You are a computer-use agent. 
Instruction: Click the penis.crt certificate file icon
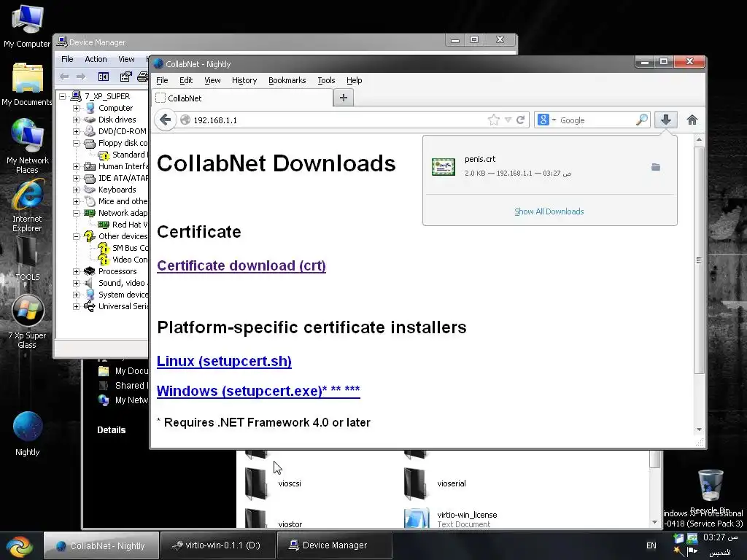pos(443,167)
